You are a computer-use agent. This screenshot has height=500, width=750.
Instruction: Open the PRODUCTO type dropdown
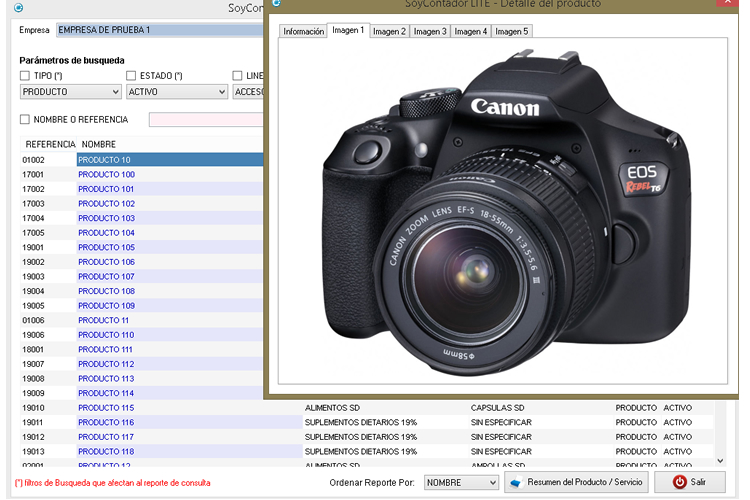pos(70,91)
